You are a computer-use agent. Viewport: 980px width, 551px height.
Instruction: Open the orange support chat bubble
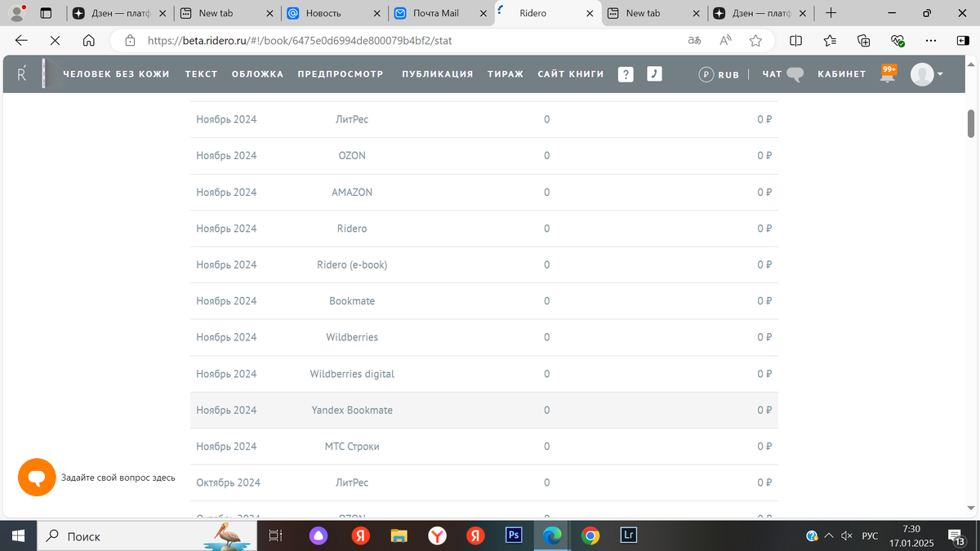click(x=37, y=478)
